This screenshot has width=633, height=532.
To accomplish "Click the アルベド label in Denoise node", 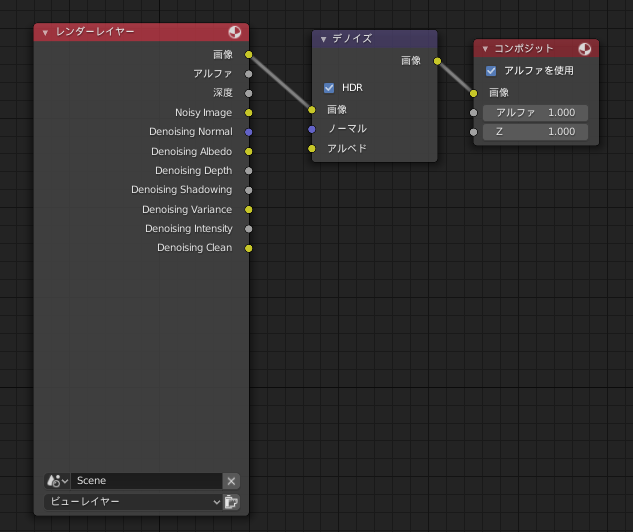I will point(347,149).
